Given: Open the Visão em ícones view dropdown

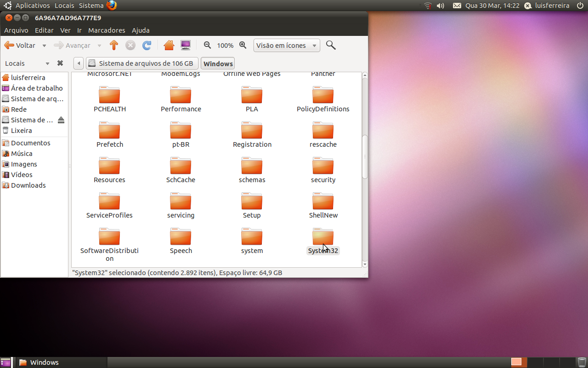Looking at the screenshot, I should (287, 46).
